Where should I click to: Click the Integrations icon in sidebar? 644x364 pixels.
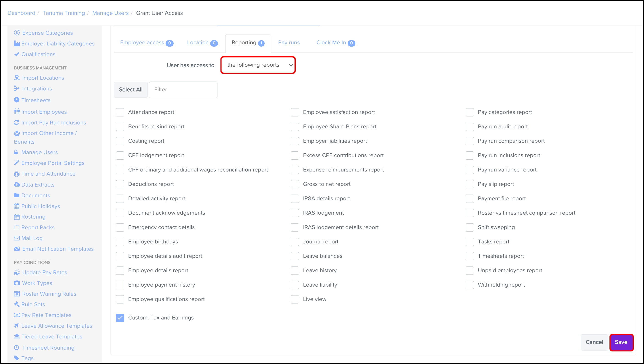[16, 89]
